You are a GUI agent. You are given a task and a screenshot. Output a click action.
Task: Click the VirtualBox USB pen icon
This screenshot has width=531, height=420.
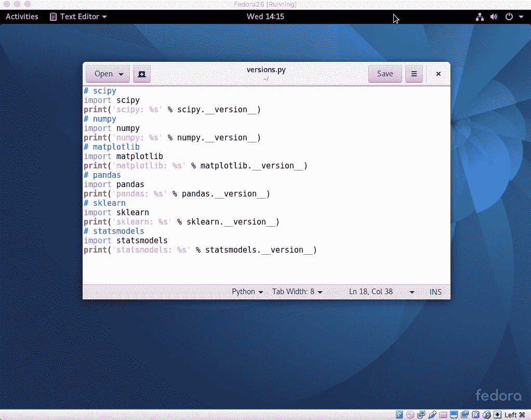432,415
